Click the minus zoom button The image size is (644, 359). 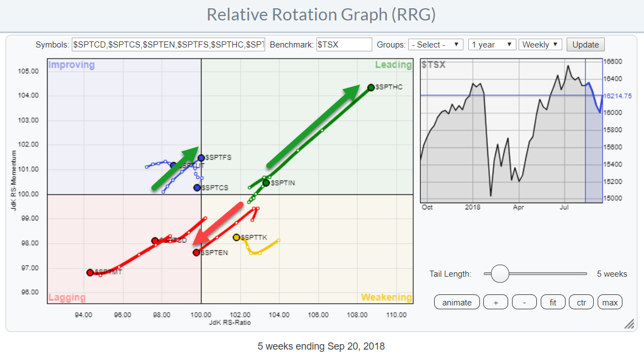coord(524,302)
